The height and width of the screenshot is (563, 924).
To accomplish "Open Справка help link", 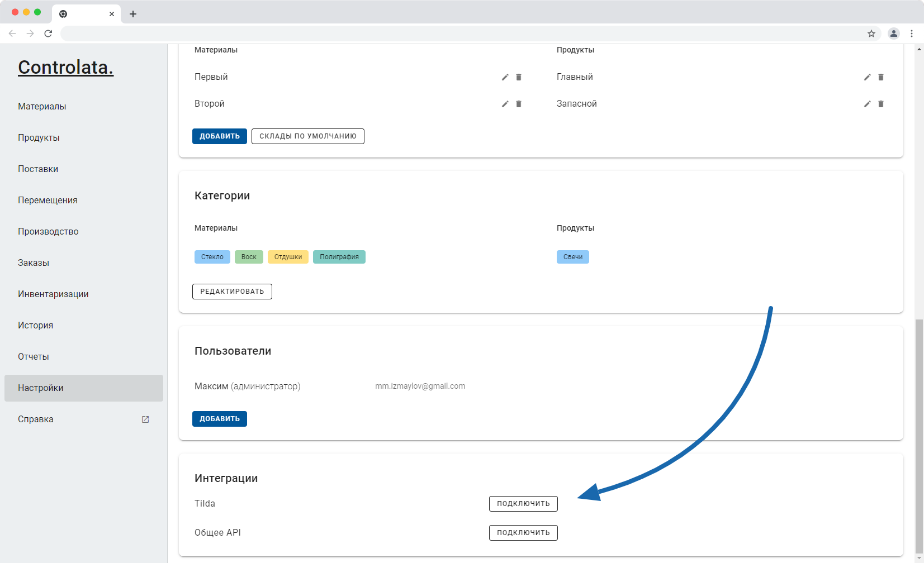I will 84,419.
